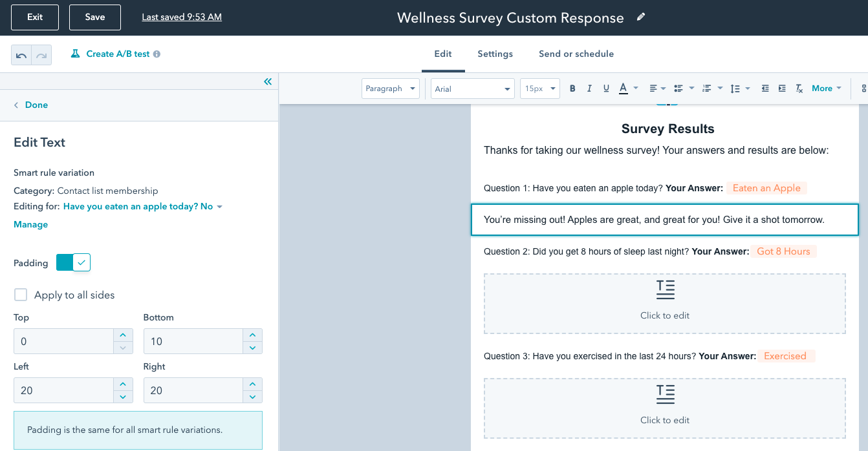The image size is (868, 451).
Task: Decrement the Bottom padding value
Action: point(252,348)
